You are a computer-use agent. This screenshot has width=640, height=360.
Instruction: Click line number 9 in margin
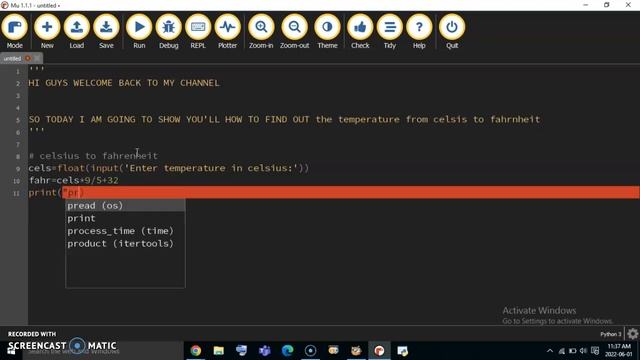[x=18, y=169]
